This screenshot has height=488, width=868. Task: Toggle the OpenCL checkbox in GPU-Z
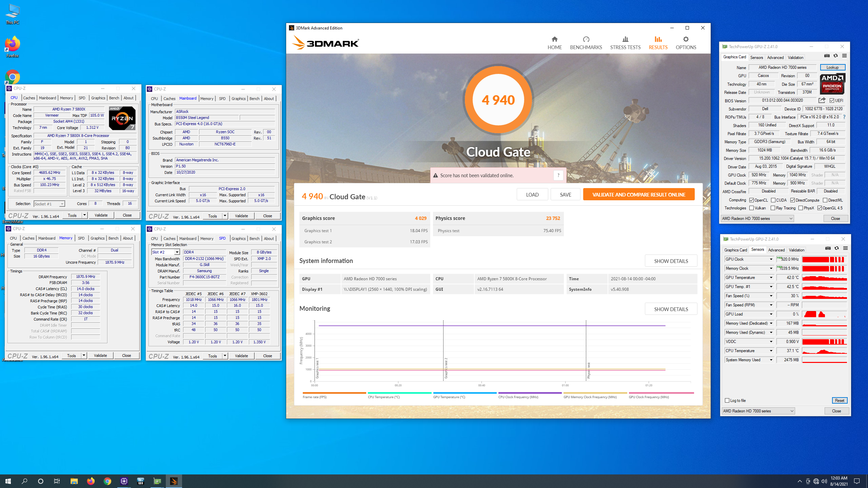coord(751,200)
